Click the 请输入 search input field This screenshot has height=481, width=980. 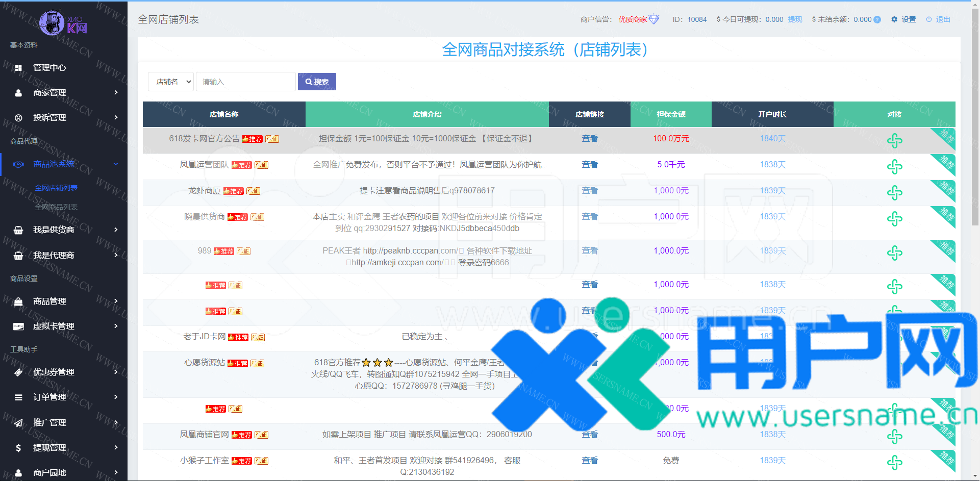point(245,82)
